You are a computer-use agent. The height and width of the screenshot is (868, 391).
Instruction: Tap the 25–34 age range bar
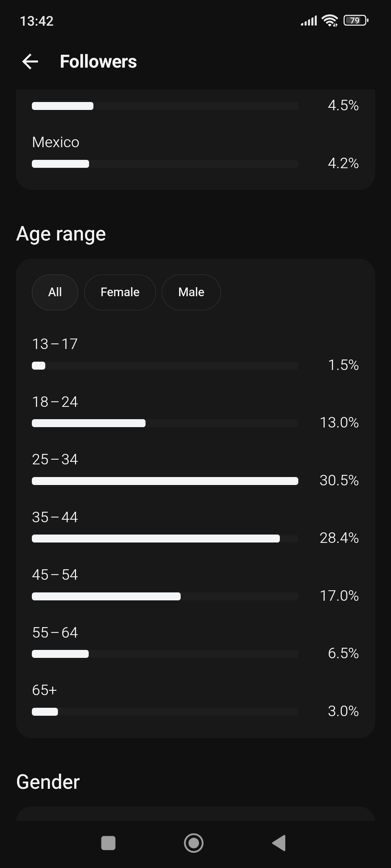[x=165, y=481]
